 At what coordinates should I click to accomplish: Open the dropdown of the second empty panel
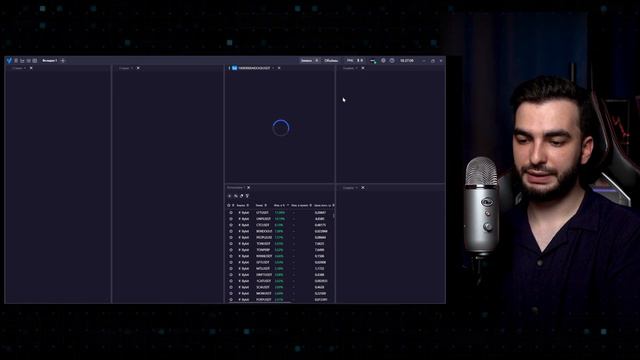(132, 68)
